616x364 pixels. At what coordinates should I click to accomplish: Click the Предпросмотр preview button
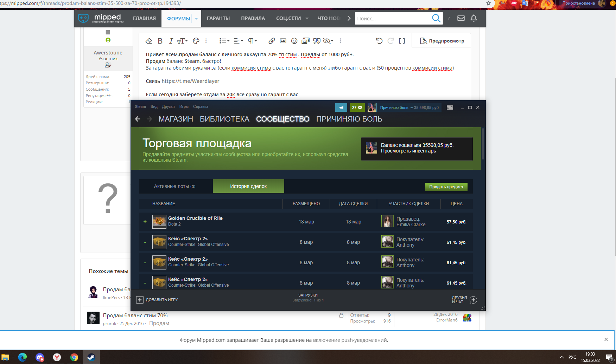[442, 41]
